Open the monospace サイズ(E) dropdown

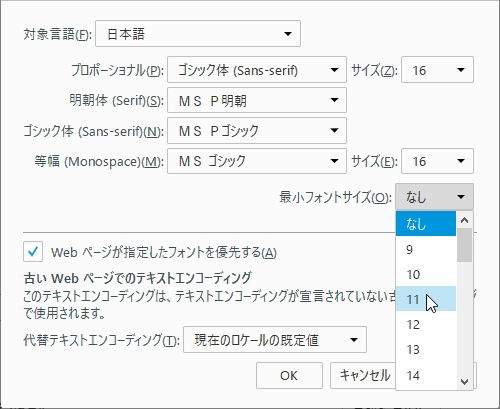[x=437, y=161]
